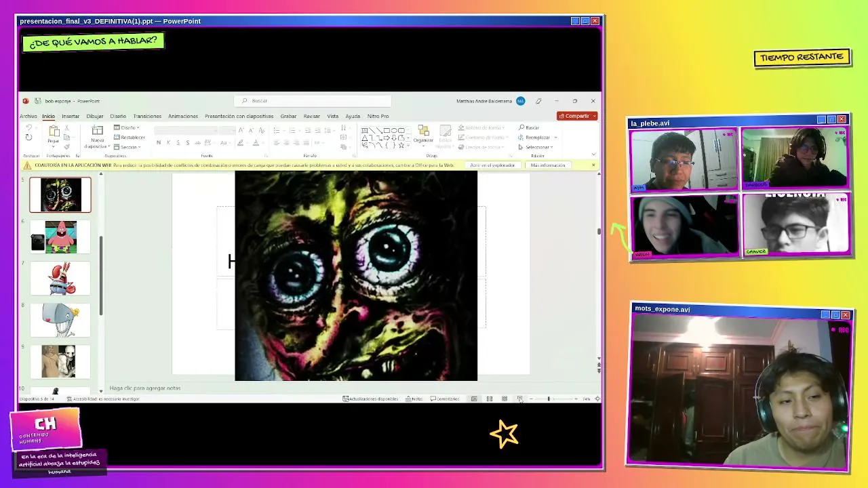The width and height of the screenshot is (868, 488).
Task: Click the Accesibilidad status bar indicator
Action: tap(102, 399)
